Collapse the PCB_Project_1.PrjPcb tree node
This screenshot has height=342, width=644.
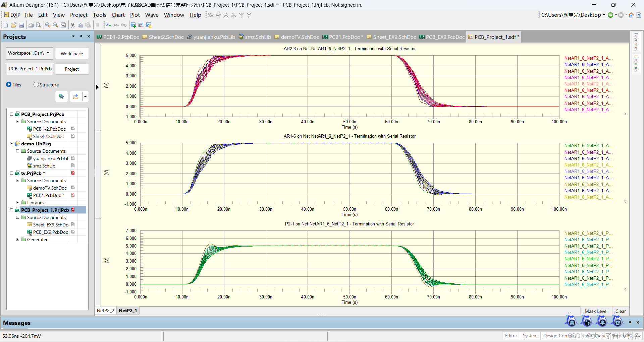11,210
